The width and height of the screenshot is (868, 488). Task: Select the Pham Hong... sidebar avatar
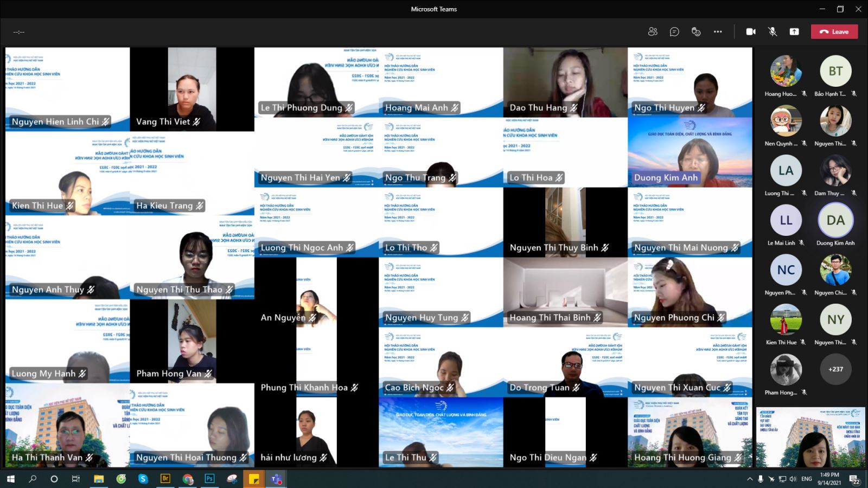(786, 369)
